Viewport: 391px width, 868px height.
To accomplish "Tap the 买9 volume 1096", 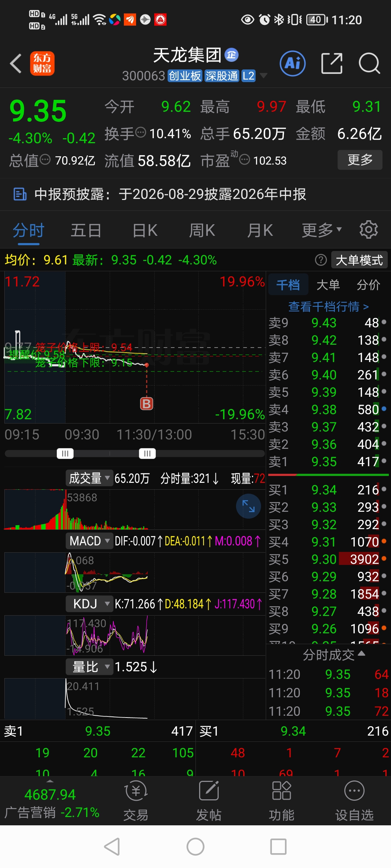I will click(x=365, y=629).
